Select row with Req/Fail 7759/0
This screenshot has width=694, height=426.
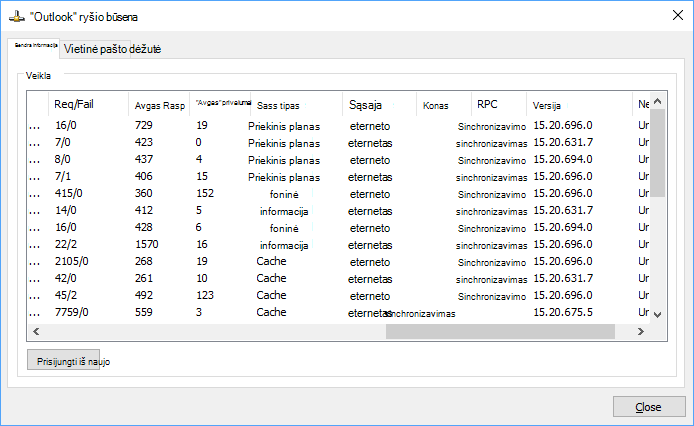click(339, 312)
